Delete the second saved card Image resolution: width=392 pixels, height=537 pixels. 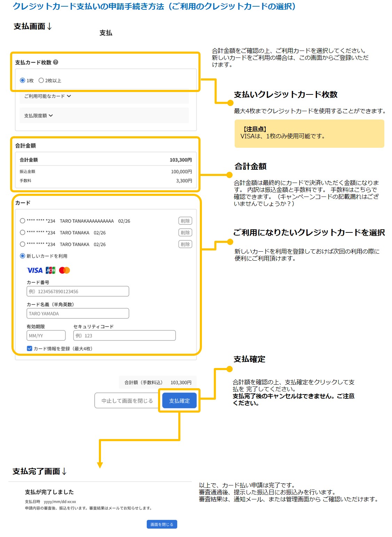185,233
